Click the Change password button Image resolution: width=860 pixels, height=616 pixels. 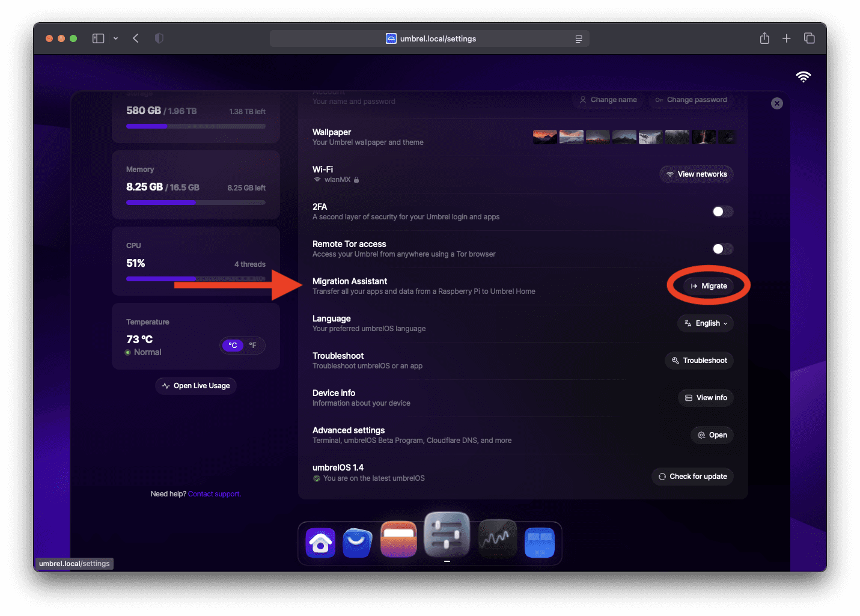pyautogui.click(x=691, y=100)
